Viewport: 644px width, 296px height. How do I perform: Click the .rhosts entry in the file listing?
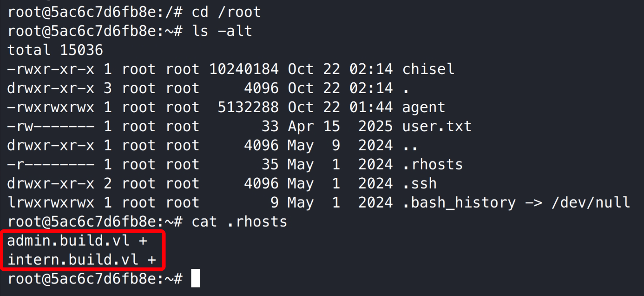tap(433, 165)
